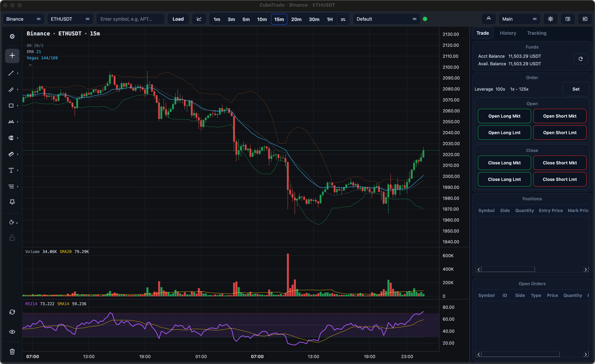Click the Positions table horizontal scrollbar
Screen dimensions: 595x364
[x=508, y=269]
